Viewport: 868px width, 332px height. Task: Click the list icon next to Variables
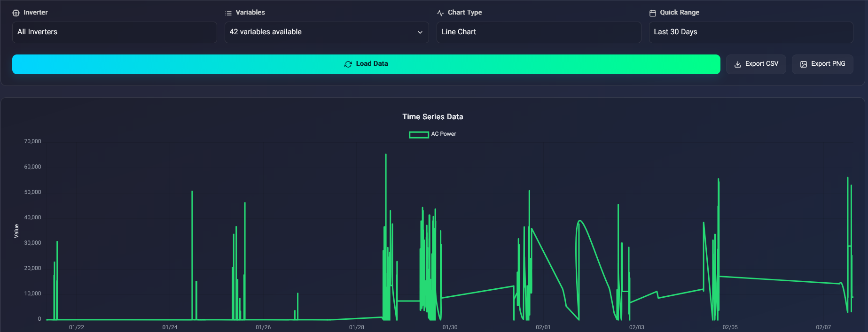[x=228, y=13]
